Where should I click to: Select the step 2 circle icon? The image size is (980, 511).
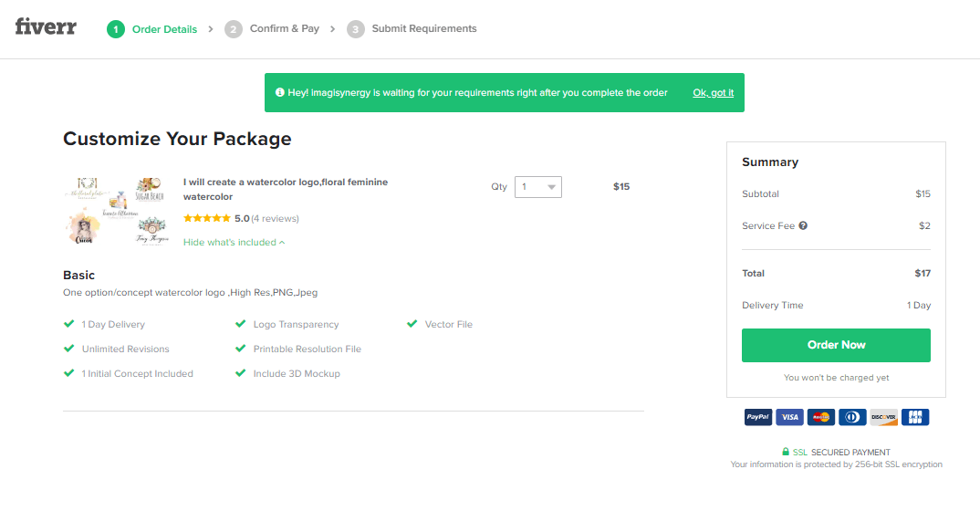click(233, 29)
